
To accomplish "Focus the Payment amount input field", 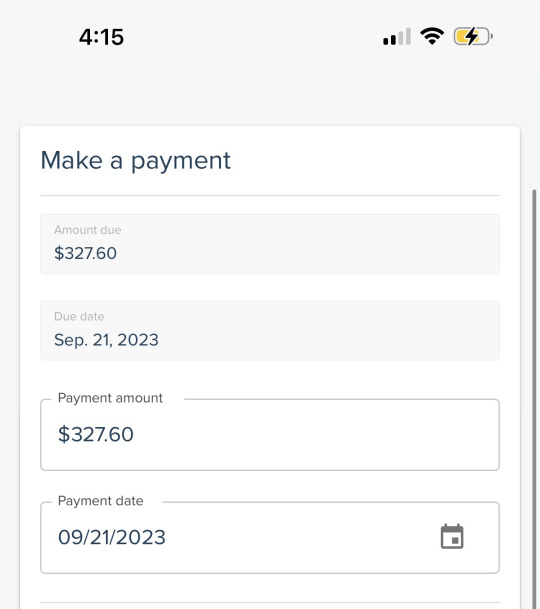I will point(270,435).
